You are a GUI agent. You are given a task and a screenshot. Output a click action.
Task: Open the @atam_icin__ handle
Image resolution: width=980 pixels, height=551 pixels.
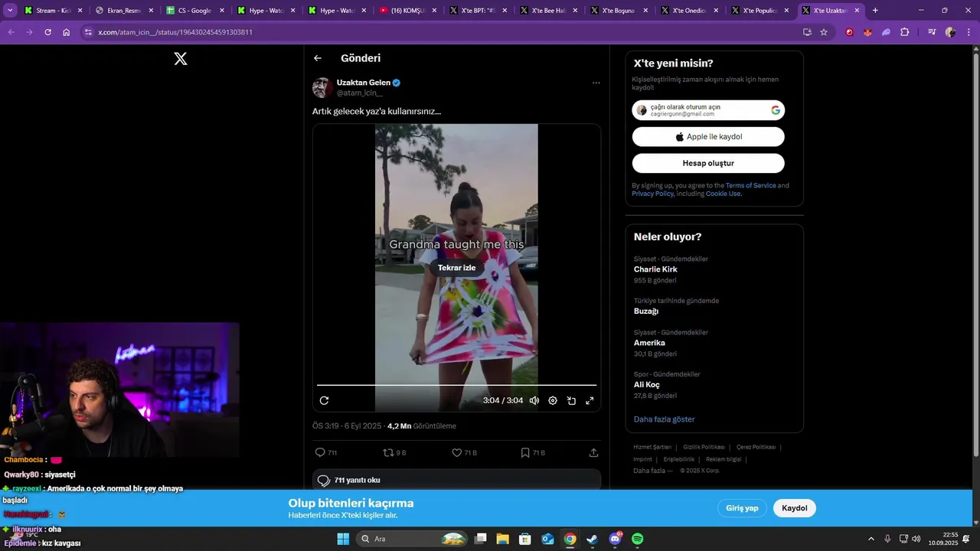click(359, 93)
